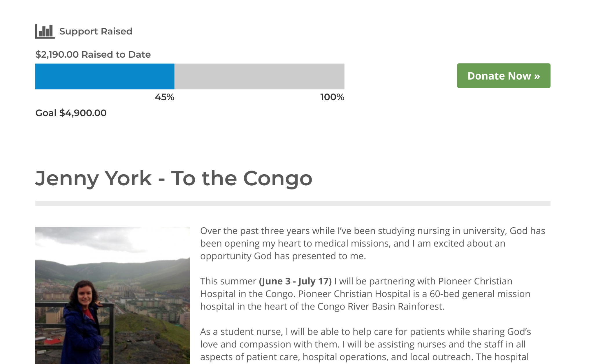Click the "Goal $4,900.00" text
Viewport: 593px width, 364px height.
pos(71,113)
